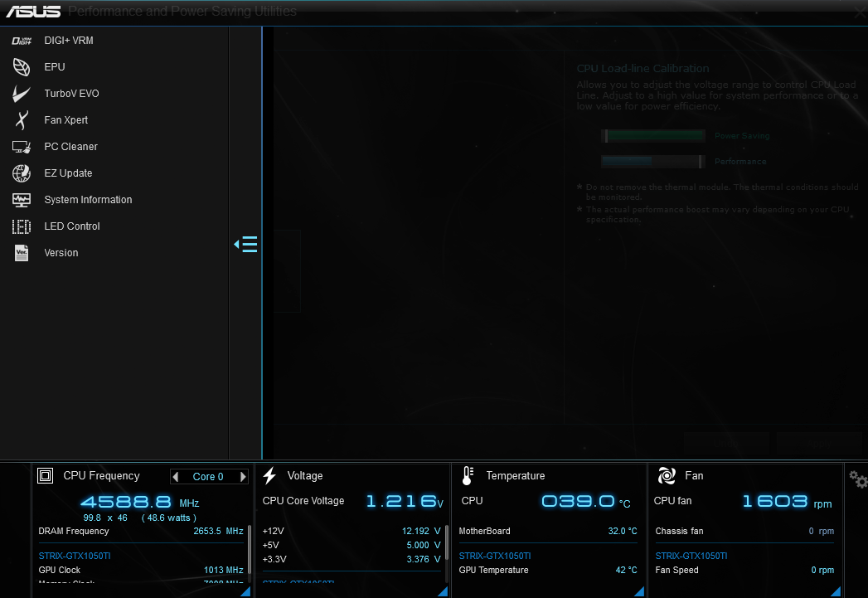Expand the Fan panel via its corner triangle
Image resolution: width=868 pixels, height=598 pixels.
836,591
